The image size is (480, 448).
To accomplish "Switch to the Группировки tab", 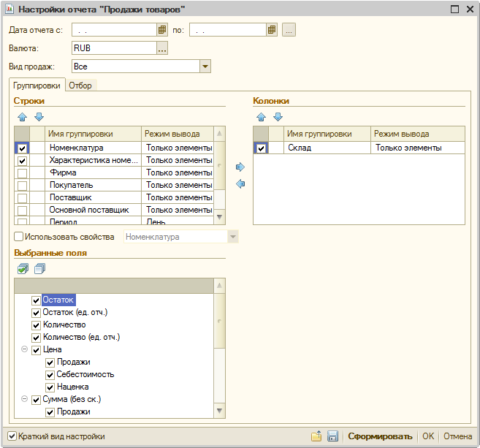I will point(37,86).
